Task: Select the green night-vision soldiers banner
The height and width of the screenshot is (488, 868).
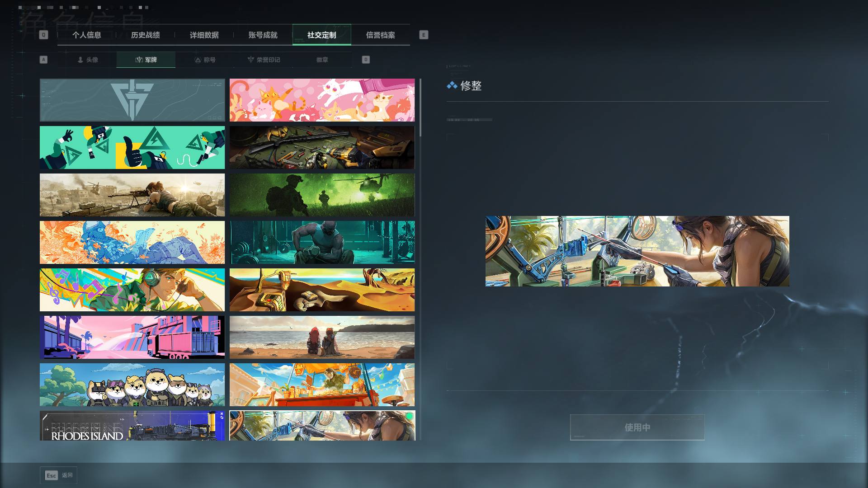Action: pyautogui.click(x=322, y=195)
